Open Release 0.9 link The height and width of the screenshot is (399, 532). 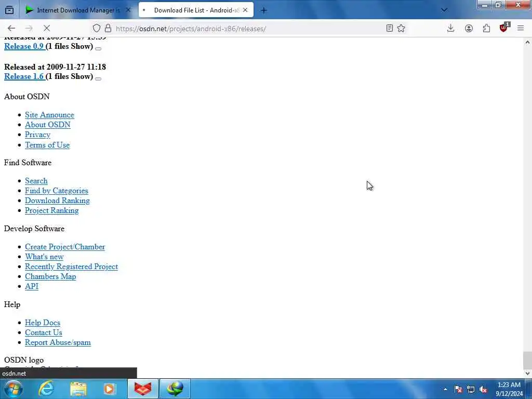pos(24,46)
